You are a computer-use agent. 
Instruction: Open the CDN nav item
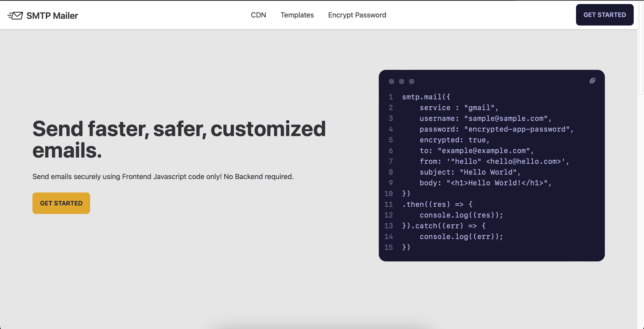coord(258,15)
